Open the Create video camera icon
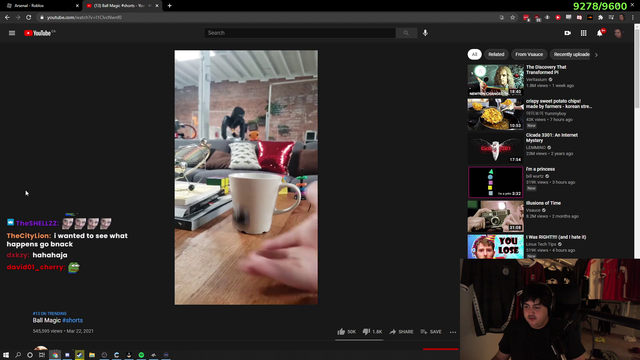This screenshot has height=360, width=640. click(567, 33)
